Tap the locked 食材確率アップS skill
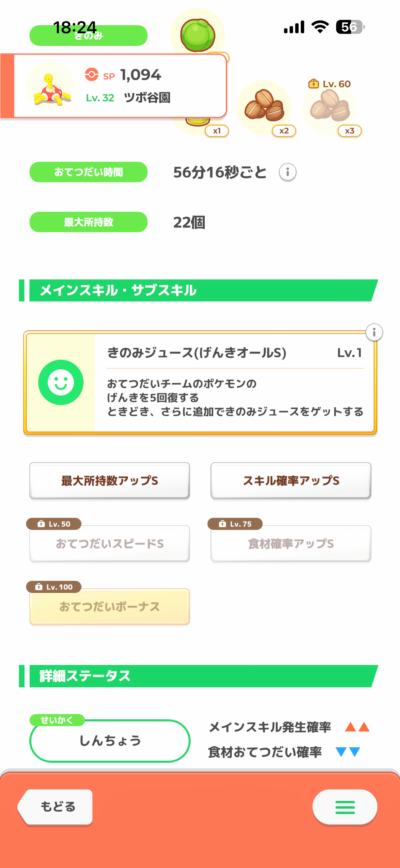The width and height of the screenshot is (400, 868). click(x=291, y=543)
